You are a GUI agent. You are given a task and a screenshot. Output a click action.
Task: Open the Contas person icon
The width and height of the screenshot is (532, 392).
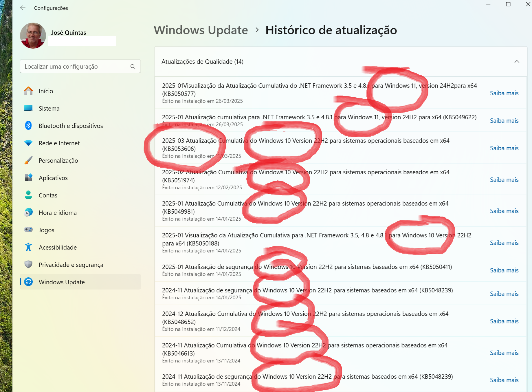[28, 195]
